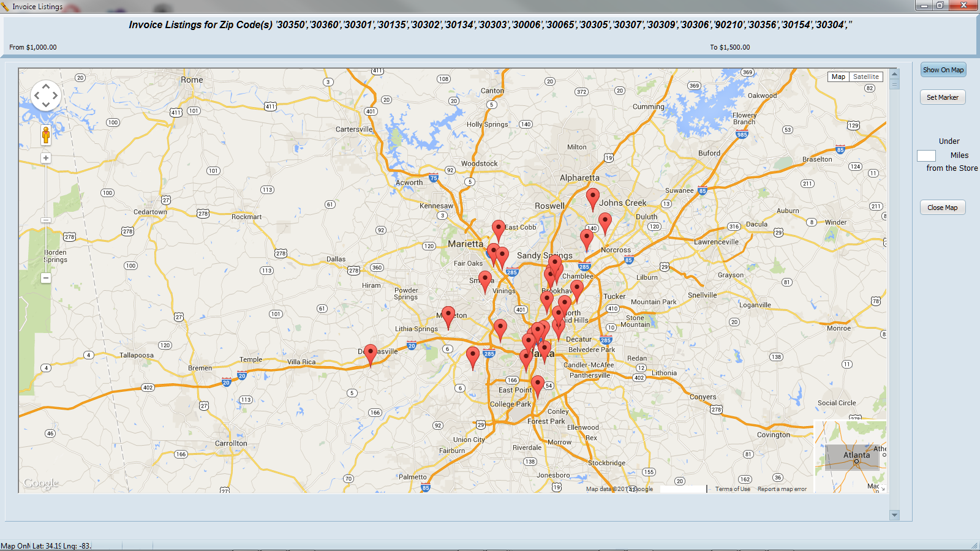The image size is (980, 551).
Task: Open Report a map error link
Action: (x=782, y=489)
